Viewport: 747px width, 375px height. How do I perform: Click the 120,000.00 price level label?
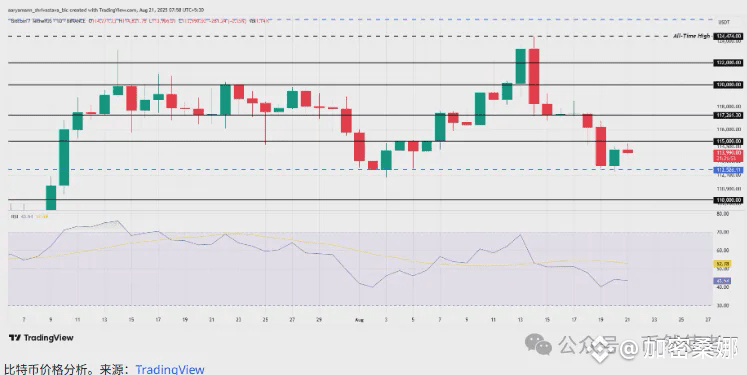click(728, 84)
